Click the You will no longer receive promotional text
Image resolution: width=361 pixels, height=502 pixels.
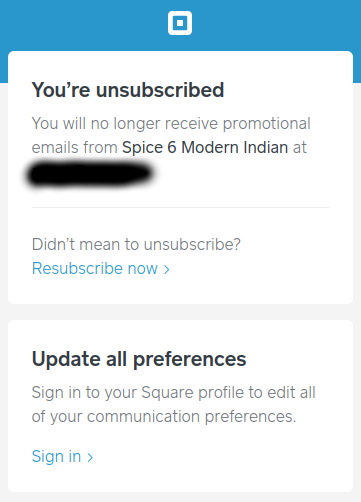(171, 124)
